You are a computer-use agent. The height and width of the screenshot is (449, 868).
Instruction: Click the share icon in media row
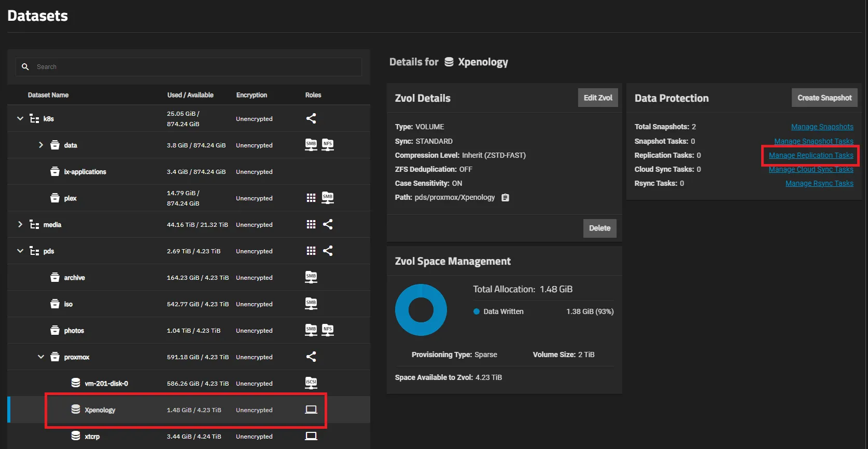[328, 224]
